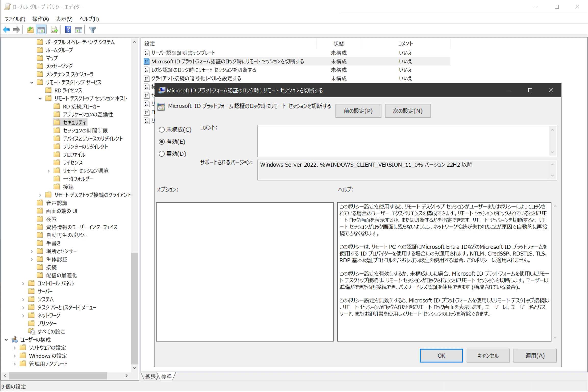Click inside the コメント text box
Screen dimensions: 588x392
[403, 141]
